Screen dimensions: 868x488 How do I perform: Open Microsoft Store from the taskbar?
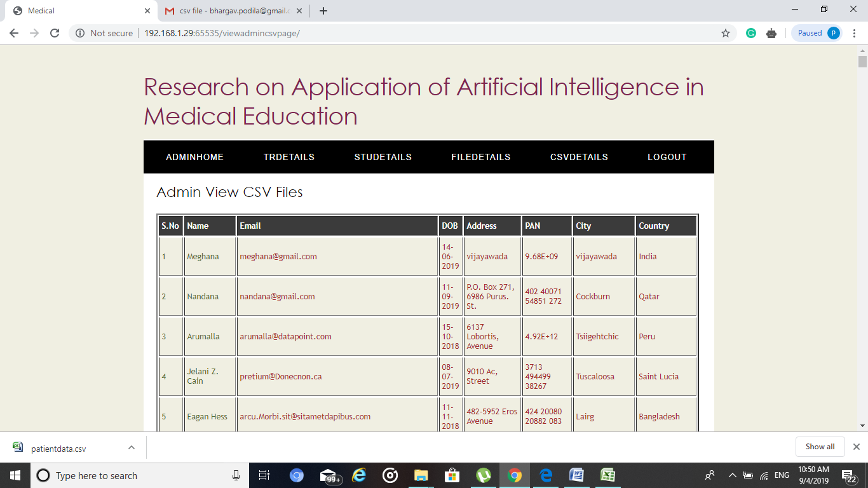452,475
